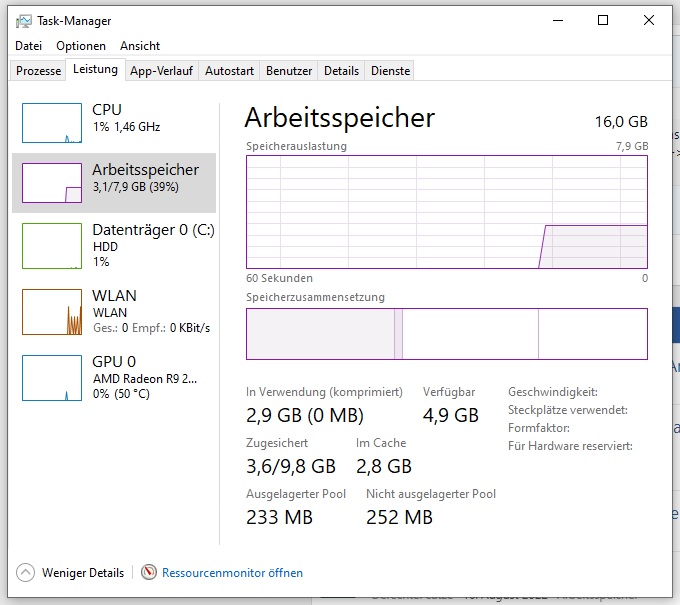
Task: Open the Autostart tab
Action: coord(229,71)
